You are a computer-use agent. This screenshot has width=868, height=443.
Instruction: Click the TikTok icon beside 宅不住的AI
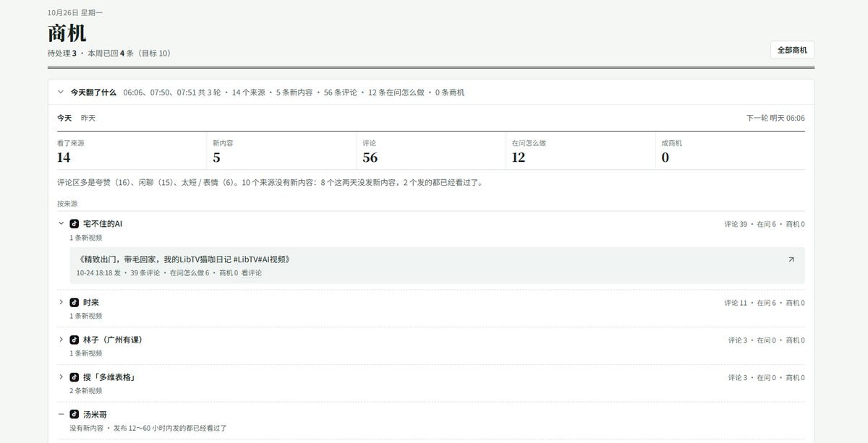74,224
